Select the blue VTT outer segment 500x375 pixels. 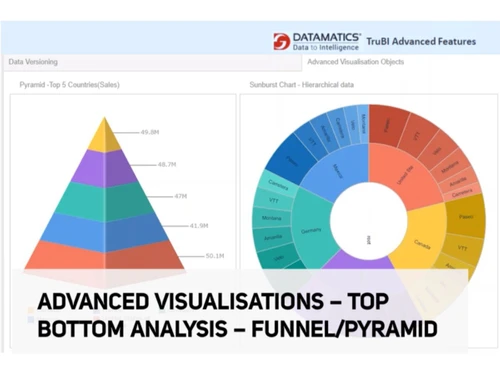tap(310, 142)
